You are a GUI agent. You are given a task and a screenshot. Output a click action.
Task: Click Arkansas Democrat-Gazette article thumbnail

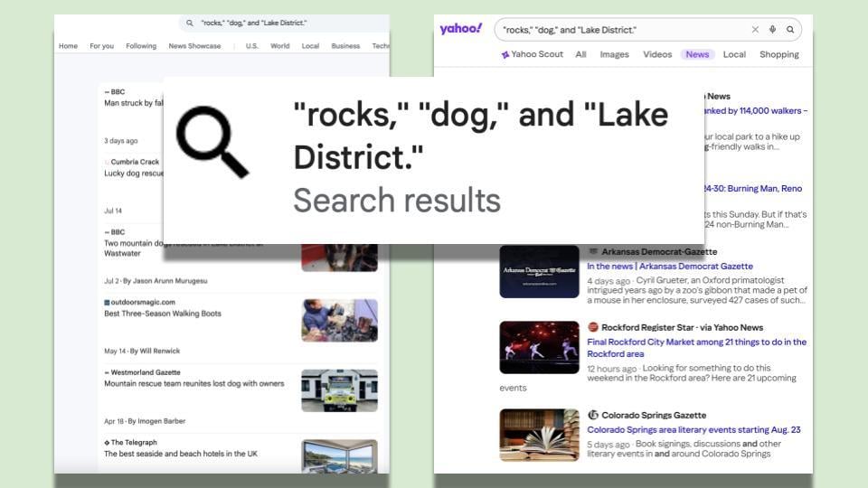(x=539, y=272)
